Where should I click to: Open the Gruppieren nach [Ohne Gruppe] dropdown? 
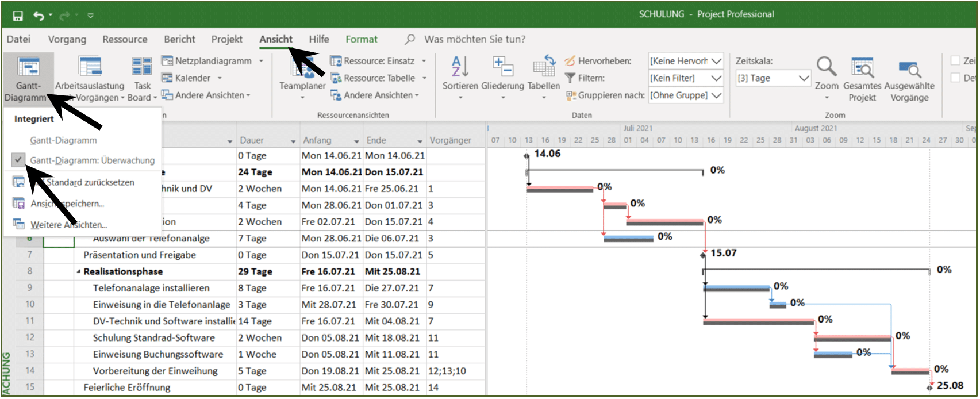click(686, 95)
